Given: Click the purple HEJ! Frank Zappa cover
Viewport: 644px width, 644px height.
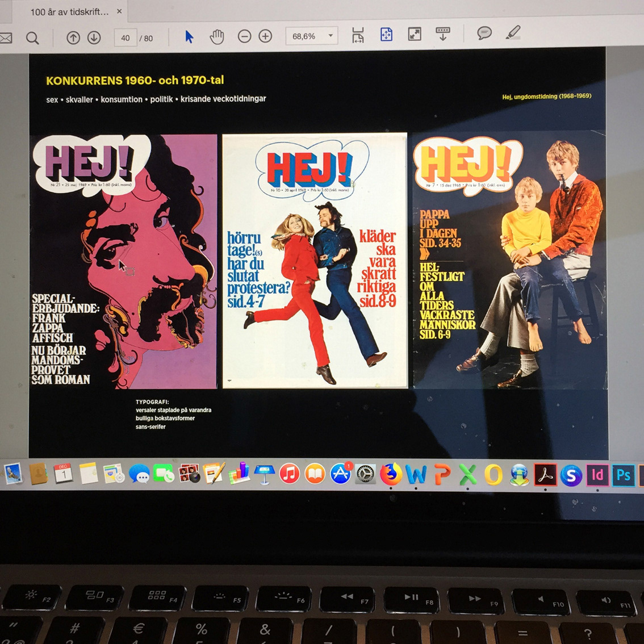Looking at the screenshot, I should click(124, 262).
